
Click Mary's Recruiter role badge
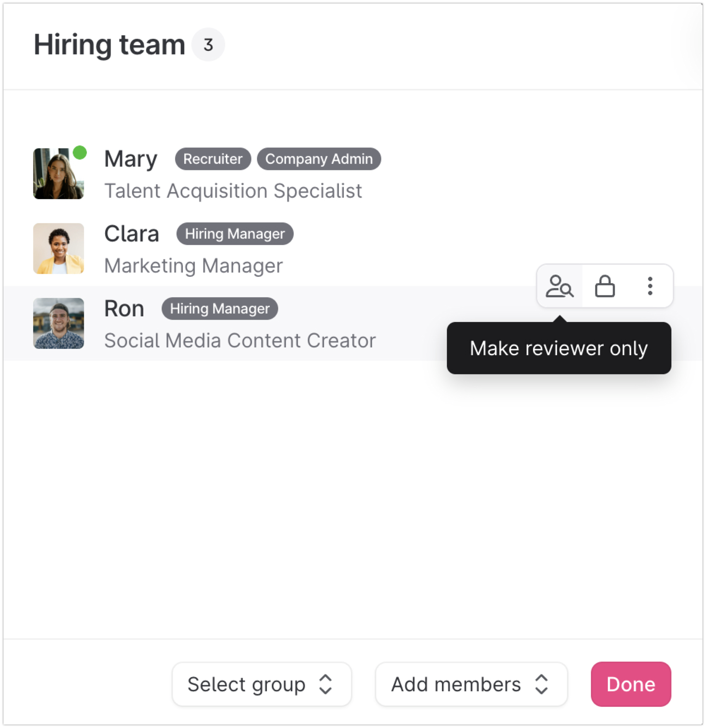213,159
